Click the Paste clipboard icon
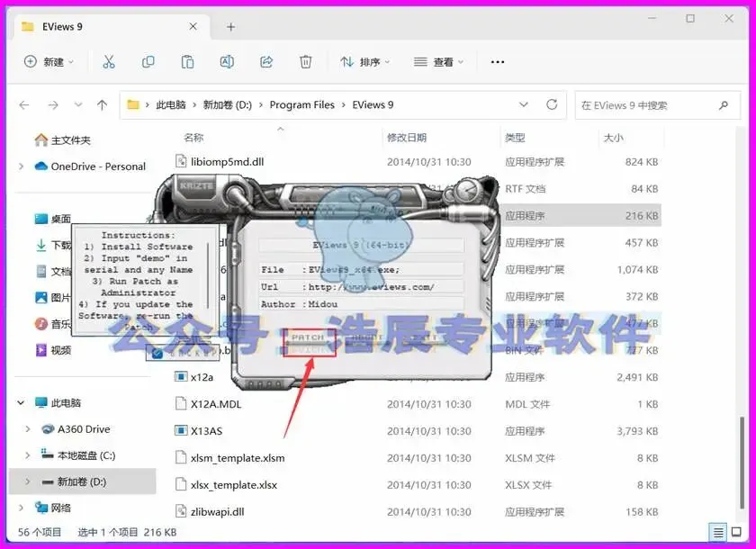Screen dimensions: 756x549 point(187,62)
